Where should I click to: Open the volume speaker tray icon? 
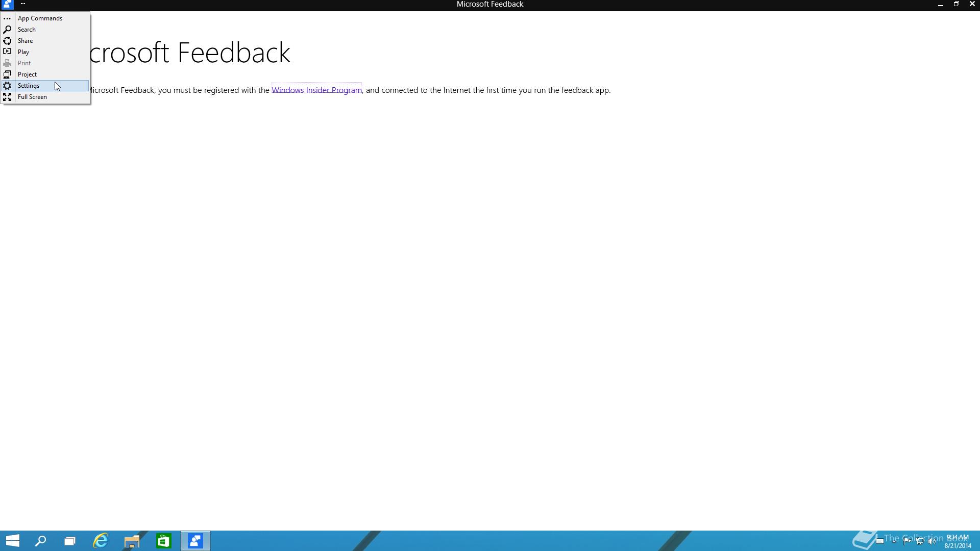(x=932, y=541)
